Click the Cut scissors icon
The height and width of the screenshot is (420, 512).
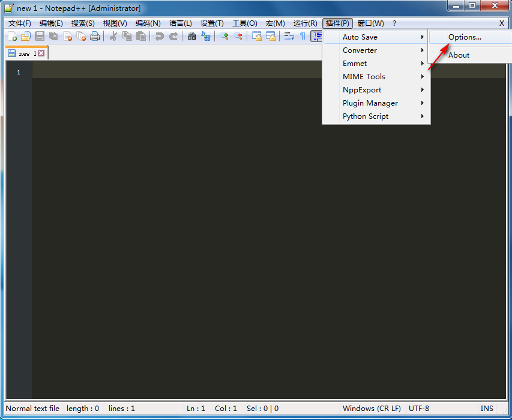tap(113, 36)
